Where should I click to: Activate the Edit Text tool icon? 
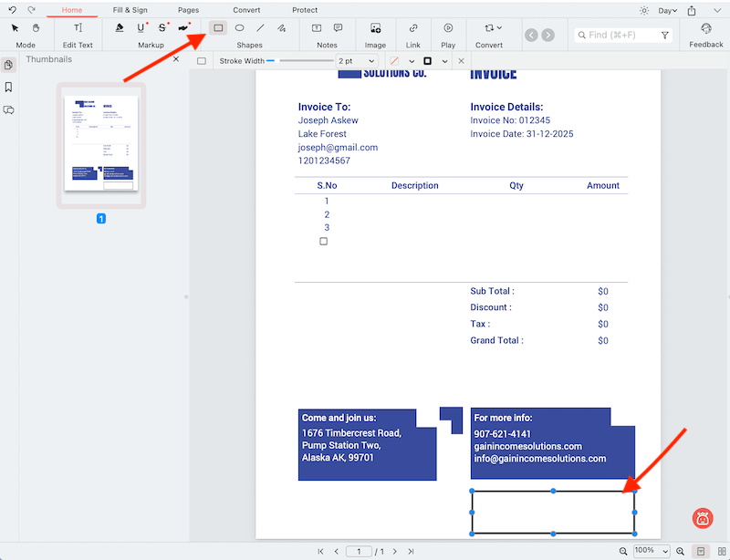[78, 28]
